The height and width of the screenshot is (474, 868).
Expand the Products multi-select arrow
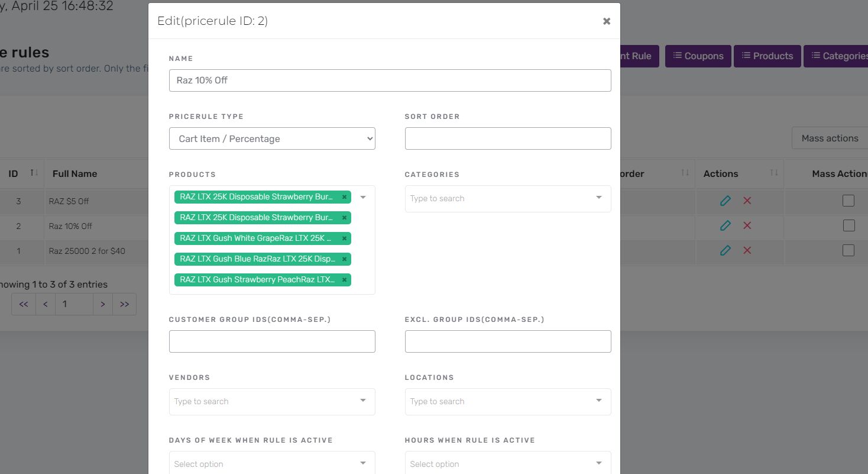(363, 197)
